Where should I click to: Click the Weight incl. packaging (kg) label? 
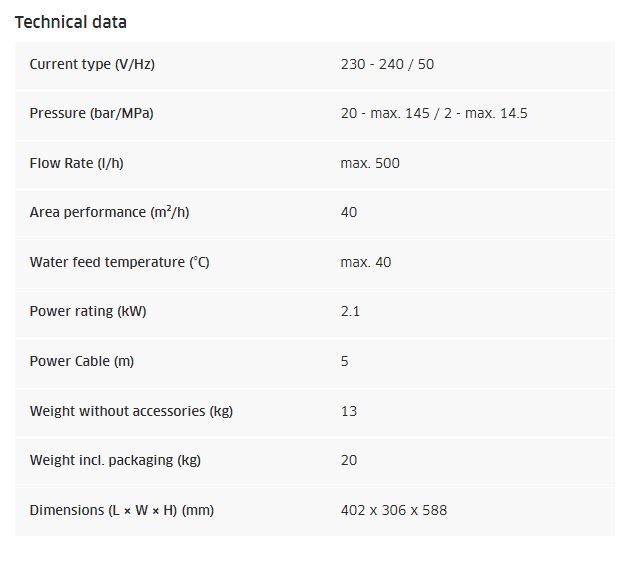[115, 460]
